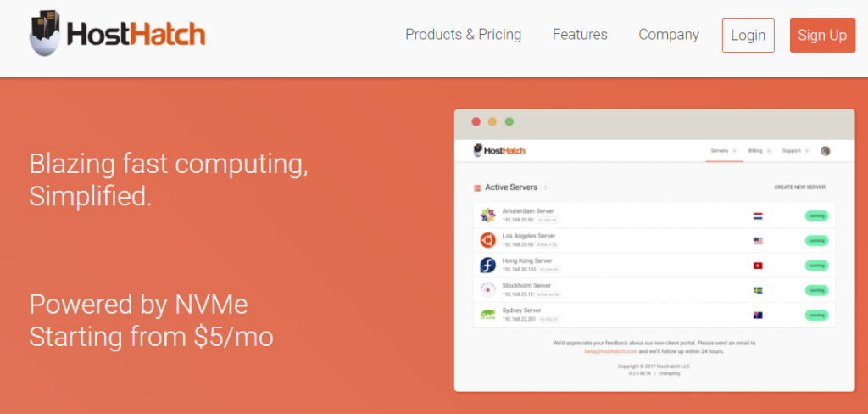The image size is (868, 414).
Task: Click the "Starting from $5/mo" text
Action: pos(151,337)
